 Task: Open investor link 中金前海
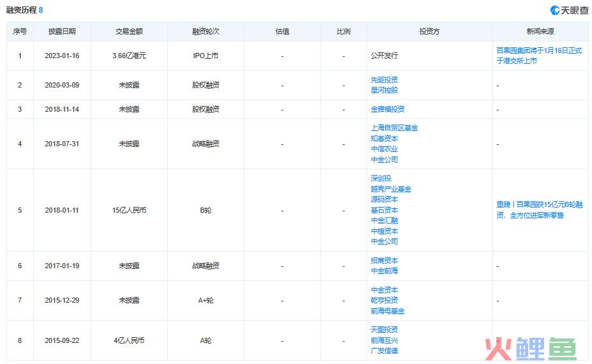click(x=384, y=271)
